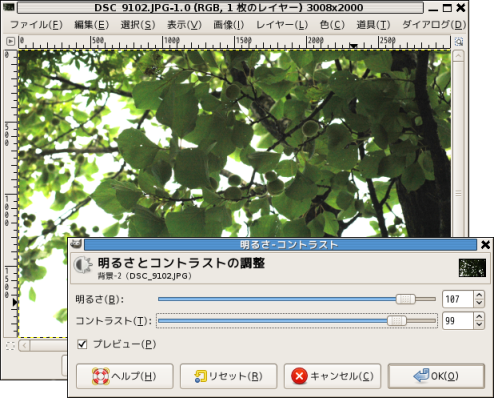
Task: Decrease コントラスト value with down arrow
Action: click(x=479, y=324)
